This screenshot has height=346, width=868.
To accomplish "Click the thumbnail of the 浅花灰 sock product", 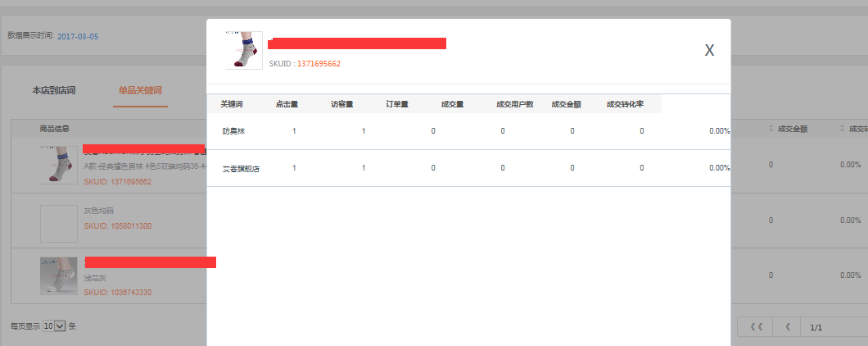I will [x=59, y=276].
